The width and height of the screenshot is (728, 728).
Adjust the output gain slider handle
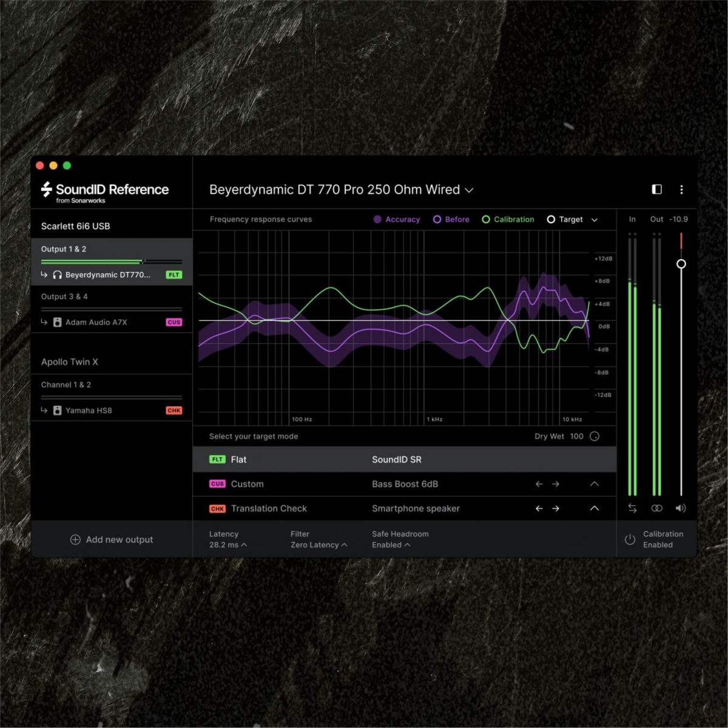click(681, 264)
